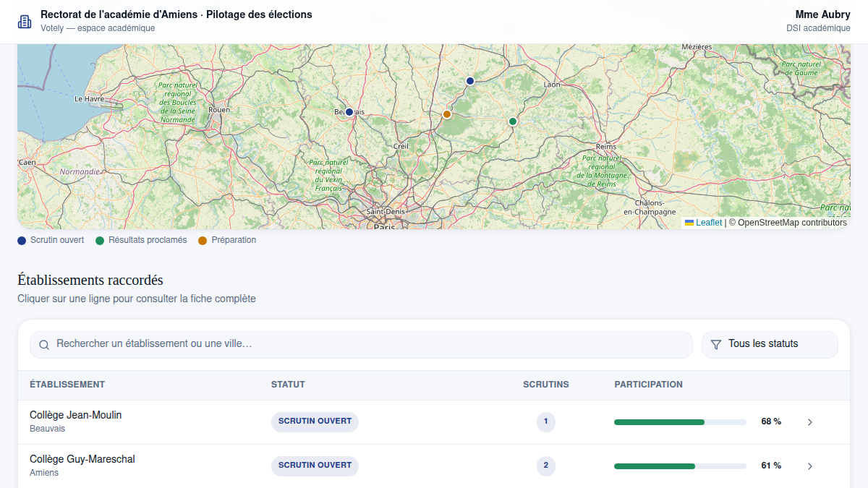Click the green Résultats proclamés legend dot
This screenshot has height=488, width=868.
click(x=100, y=240)
